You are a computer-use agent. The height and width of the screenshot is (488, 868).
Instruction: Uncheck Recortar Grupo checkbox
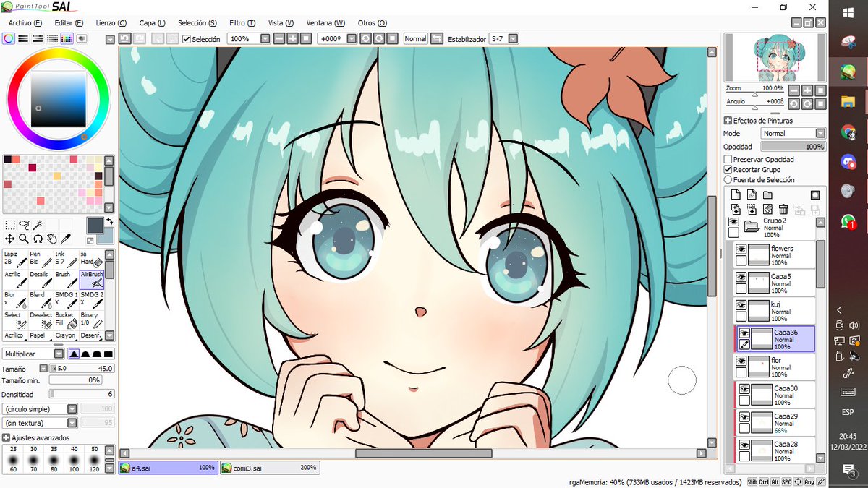tap(728, 169)
